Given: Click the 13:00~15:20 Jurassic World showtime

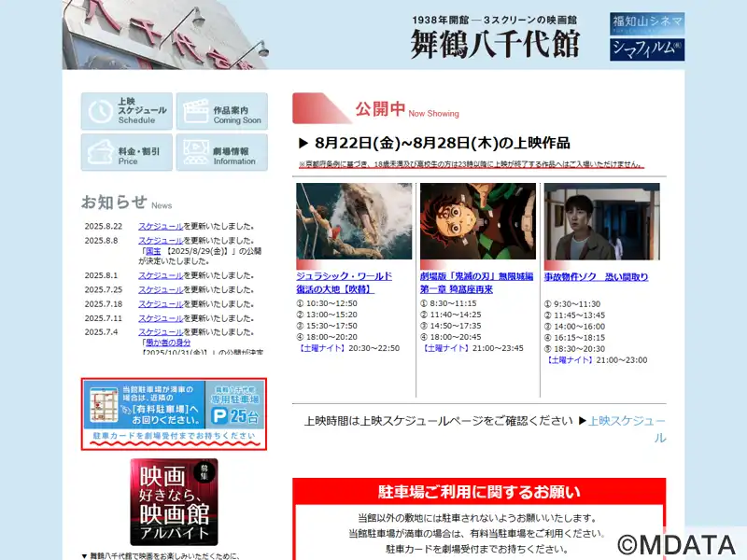Looking at the screenshot, I should [x=327, y=315].
